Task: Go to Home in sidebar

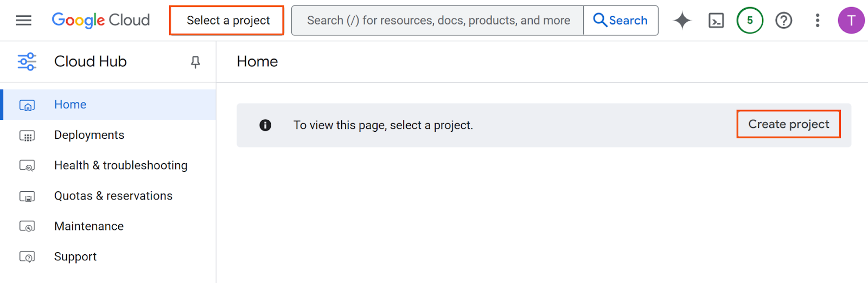Action: tap(108, 105)
